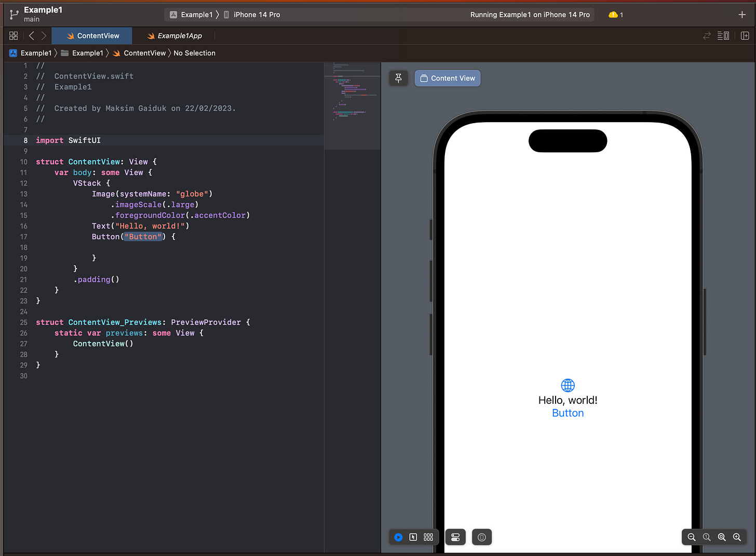Toggle the code review arrows icon

coord(707,36)
